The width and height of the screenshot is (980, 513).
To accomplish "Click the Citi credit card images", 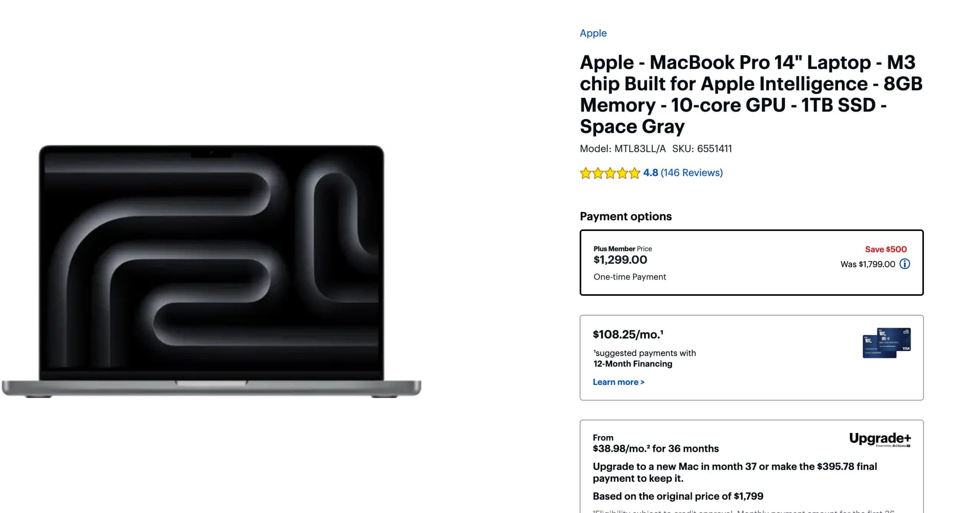I will [x=887, y=343].
